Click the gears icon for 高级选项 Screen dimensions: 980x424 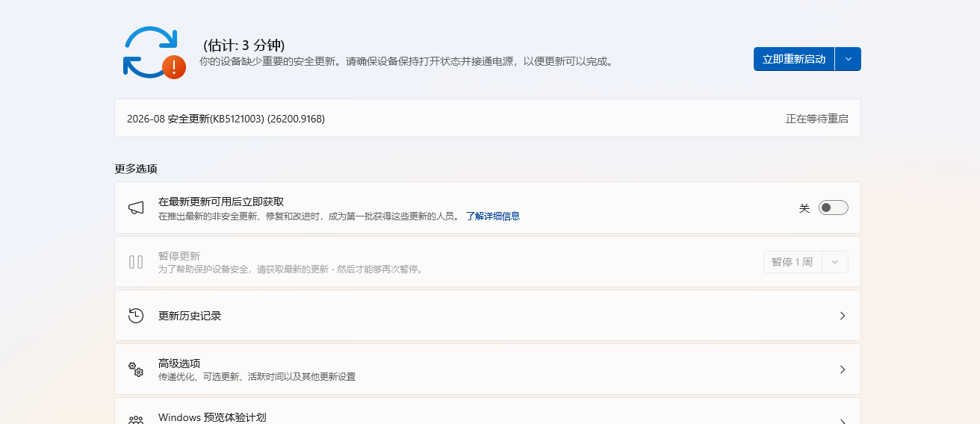click(x=136, y=370)
